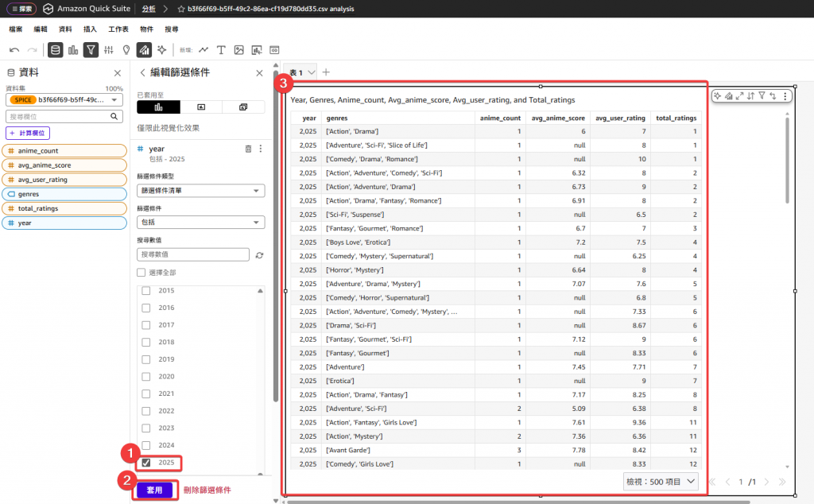
Task: Select the genres field in data list
Action: [64, 194]
